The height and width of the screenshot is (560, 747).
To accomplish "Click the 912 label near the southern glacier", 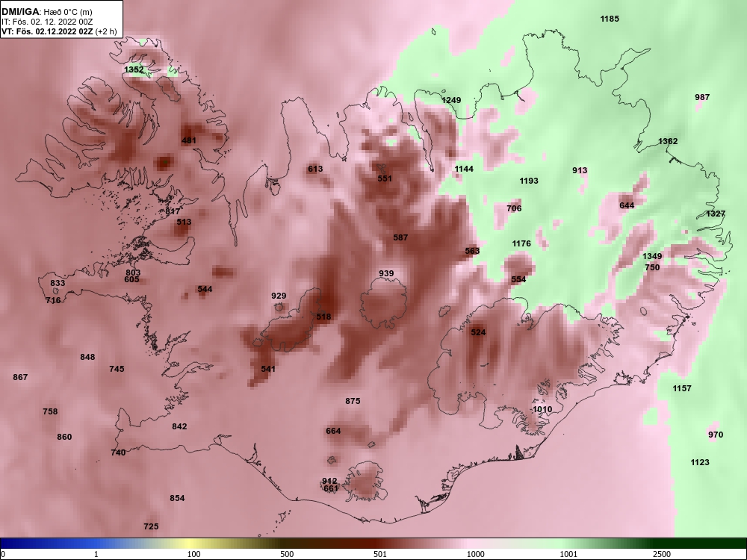I will tap(329, 482).
